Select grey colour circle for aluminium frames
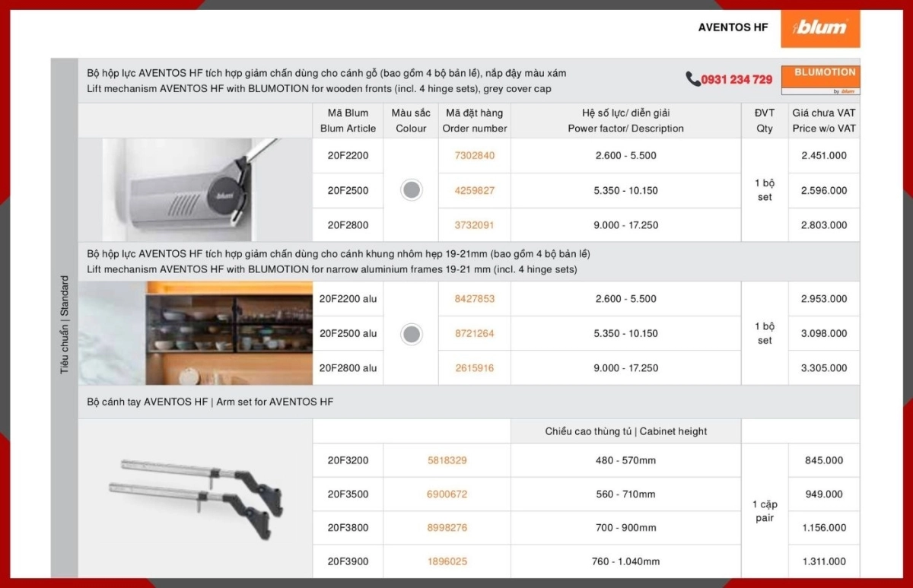The height and width of the screenshot is (588, 913). click(411, 333)
